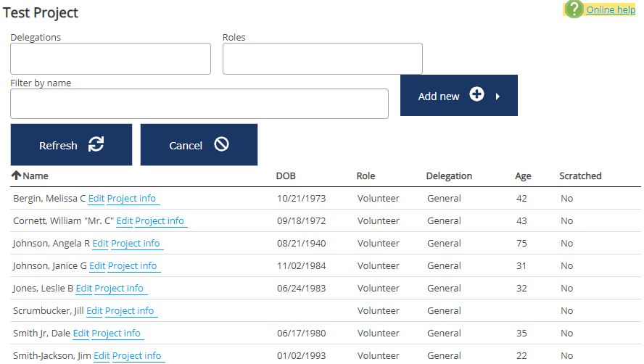
Task: Edit Angela R Johnson's entry
Action: [100, 244]
